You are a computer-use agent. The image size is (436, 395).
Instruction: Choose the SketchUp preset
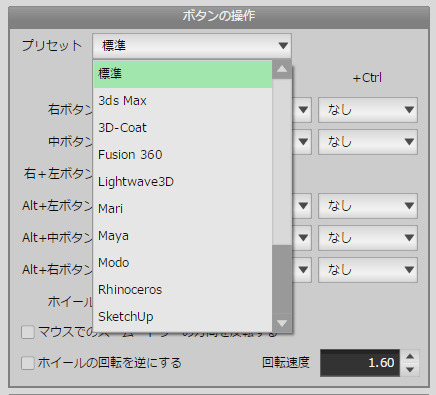click(183, 317)
